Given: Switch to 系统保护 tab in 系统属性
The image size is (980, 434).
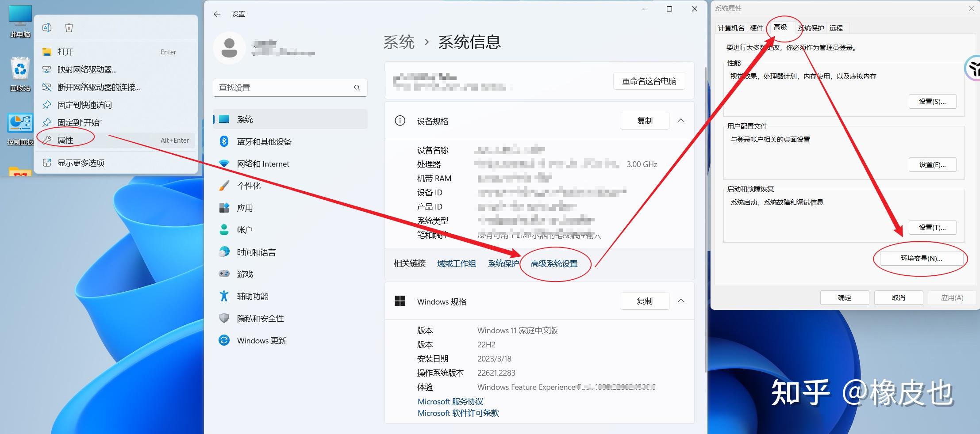Looking at the screenshot, I should (x=811, y=28).
